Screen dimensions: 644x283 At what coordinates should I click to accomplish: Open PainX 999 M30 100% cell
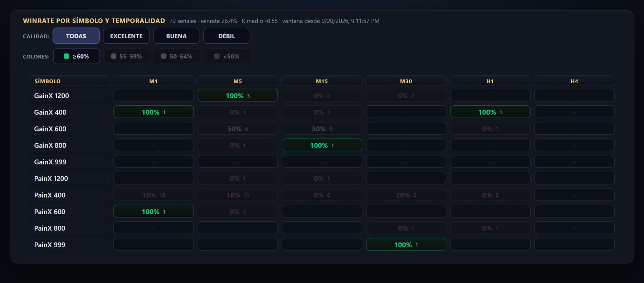(406, 244)
